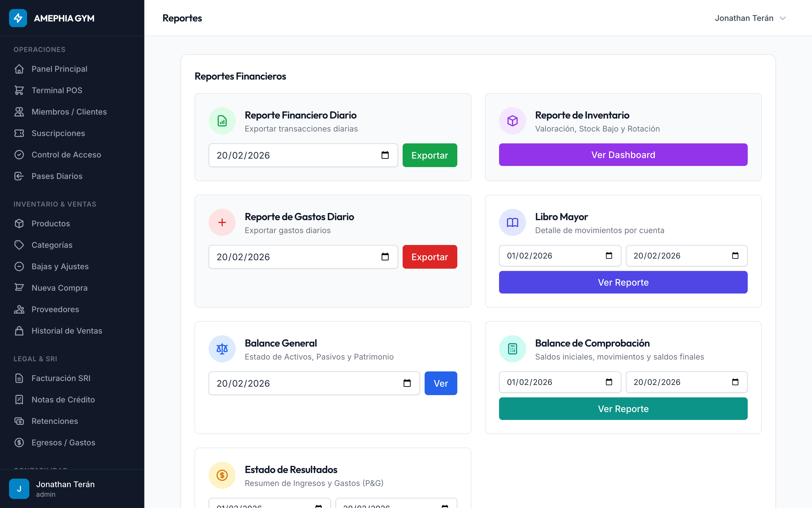Open calendar picker for Balance de Comprobación start date

pos(609,382)
